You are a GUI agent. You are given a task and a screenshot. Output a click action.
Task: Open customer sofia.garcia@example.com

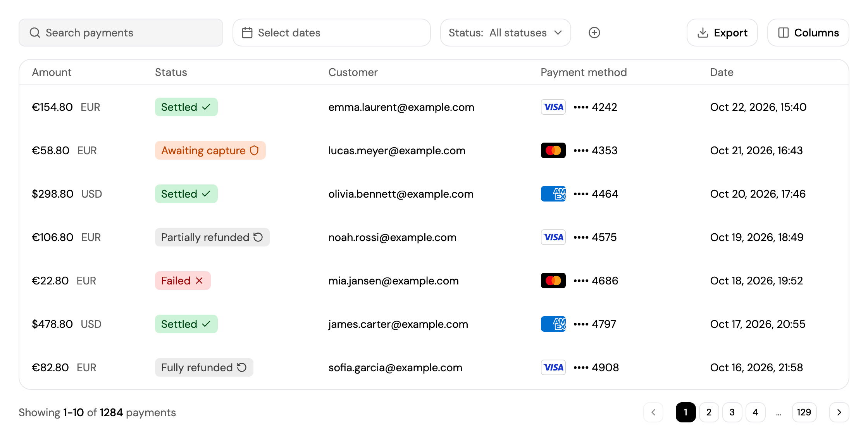pos(395,367)
